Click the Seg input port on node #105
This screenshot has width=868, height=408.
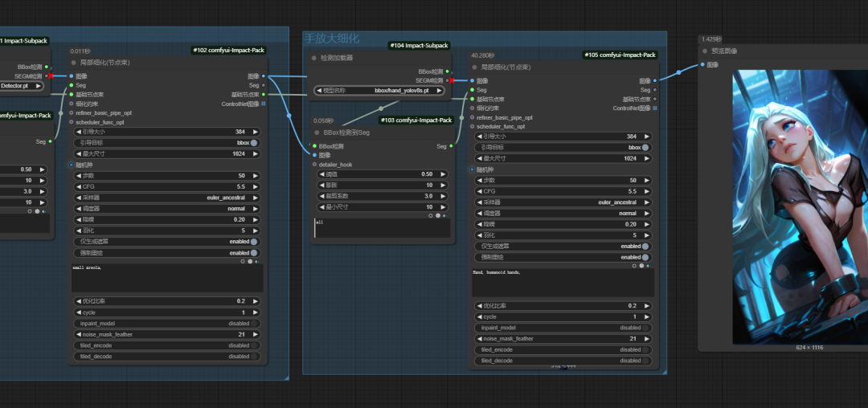[473, 90]
